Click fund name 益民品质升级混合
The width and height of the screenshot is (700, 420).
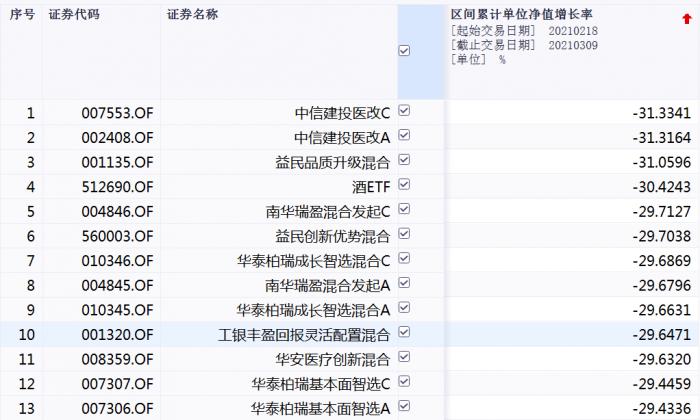(x=333, y=162)
